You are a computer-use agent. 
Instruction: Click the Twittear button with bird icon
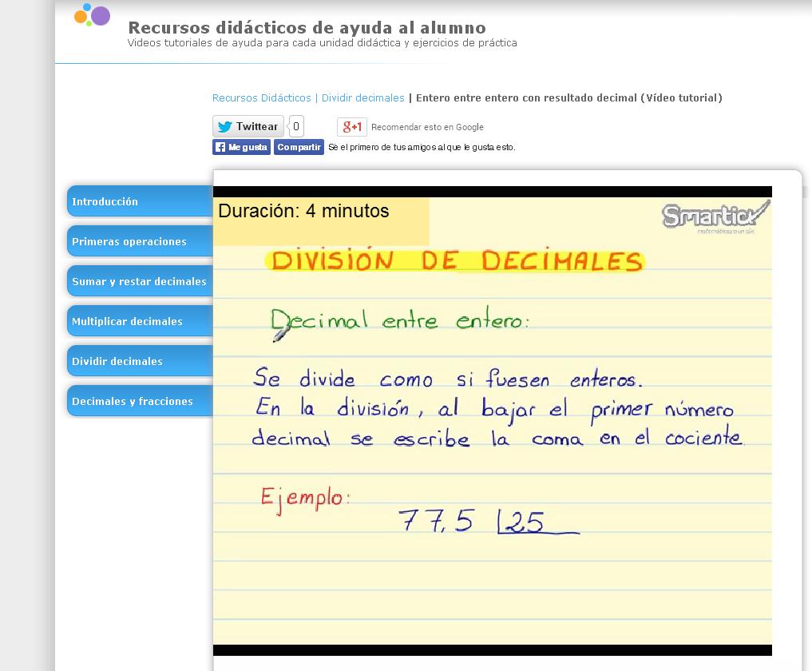tap(248, 126)
